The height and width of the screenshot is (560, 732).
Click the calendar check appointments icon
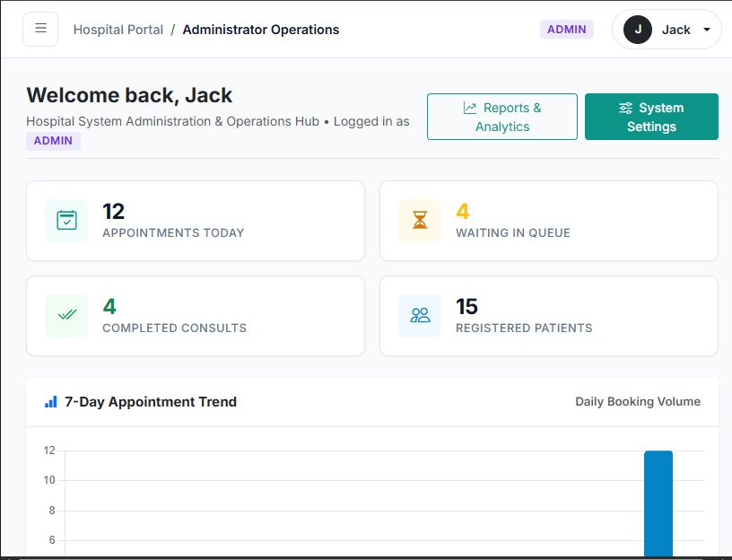pyautogui.click(x=66, y=221)
